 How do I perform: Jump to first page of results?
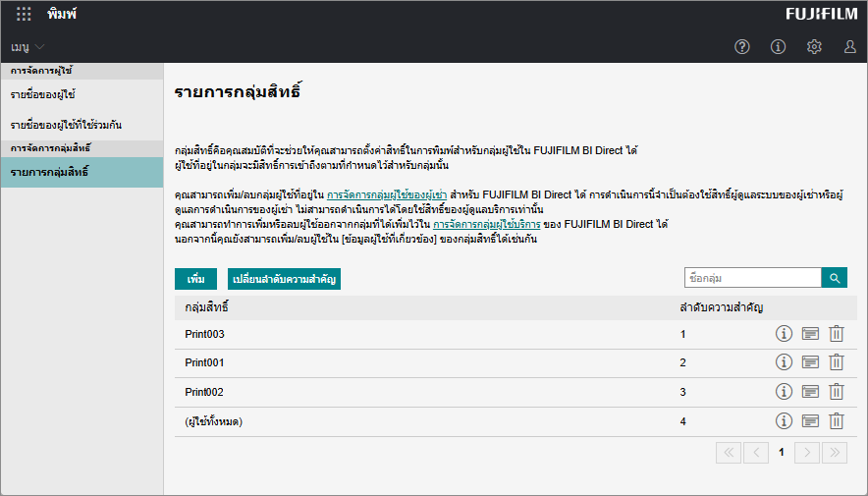coord(729,453)
